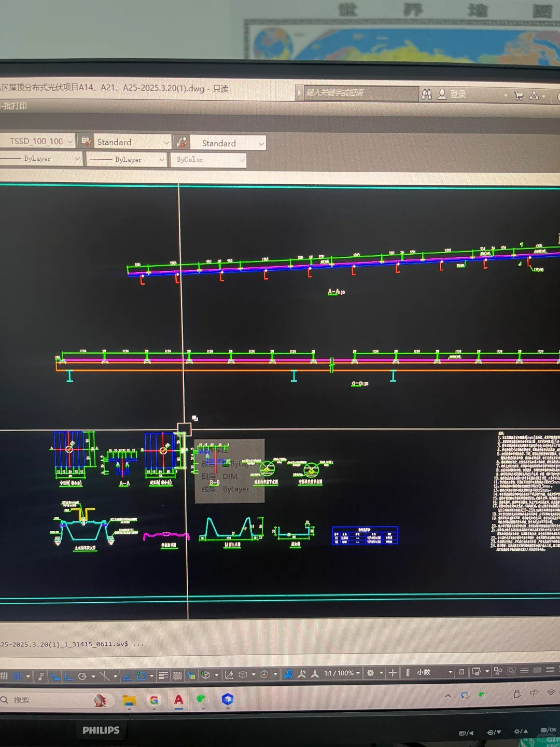
Task: Click the C-C section label in drawing
Action: (359, 384)
